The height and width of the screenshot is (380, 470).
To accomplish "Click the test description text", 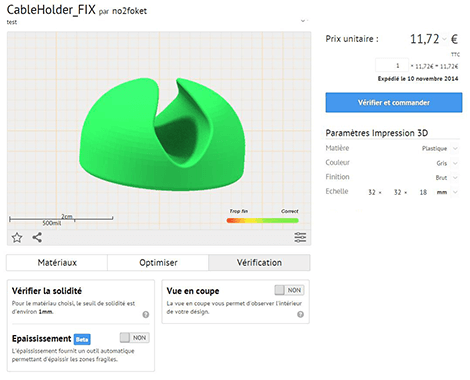I will pos(12,22).
